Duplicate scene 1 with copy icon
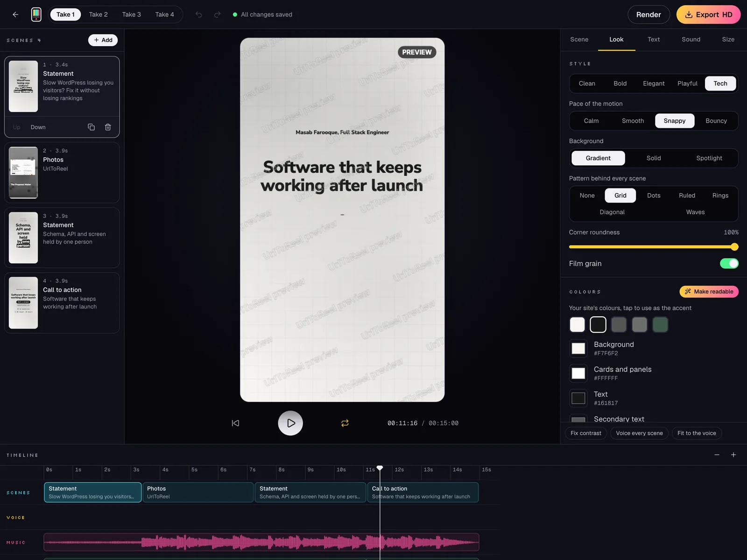 [x=92, y=127]
